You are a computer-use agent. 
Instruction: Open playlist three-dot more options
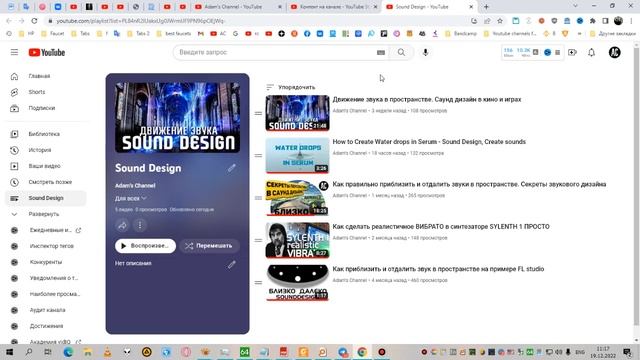[140, 225]
